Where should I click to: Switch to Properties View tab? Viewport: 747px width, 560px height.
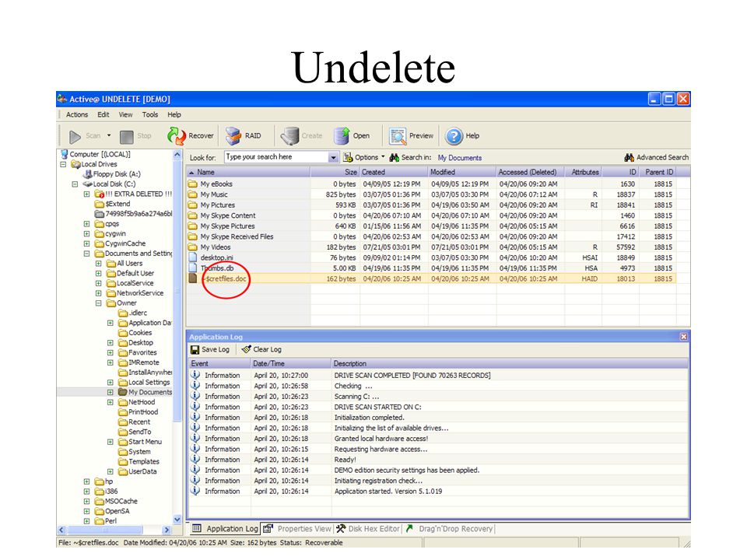[x=297, y=529]
